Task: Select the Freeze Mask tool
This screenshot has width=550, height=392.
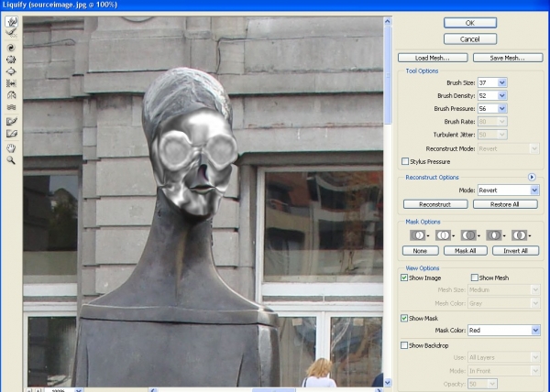Action: click(x=11, y=122)
